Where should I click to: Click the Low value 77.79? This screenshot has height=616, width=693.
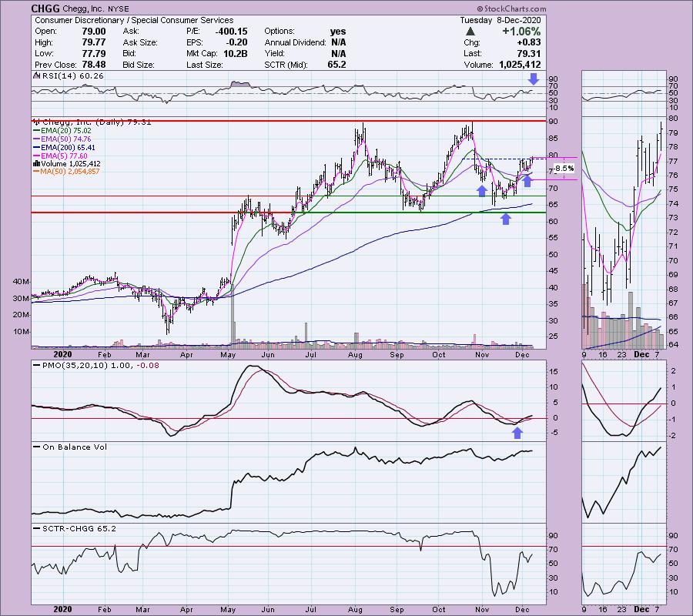pos(94,53)
